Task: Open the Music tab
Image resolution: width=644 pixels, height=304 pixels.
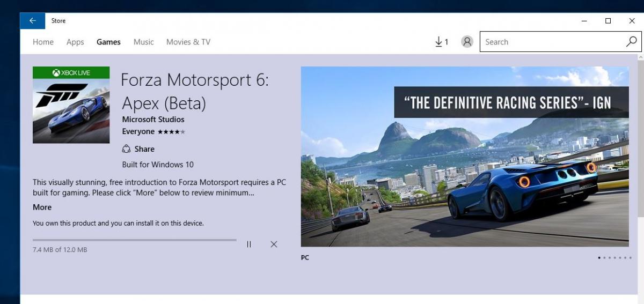Action: pos(143,42)
